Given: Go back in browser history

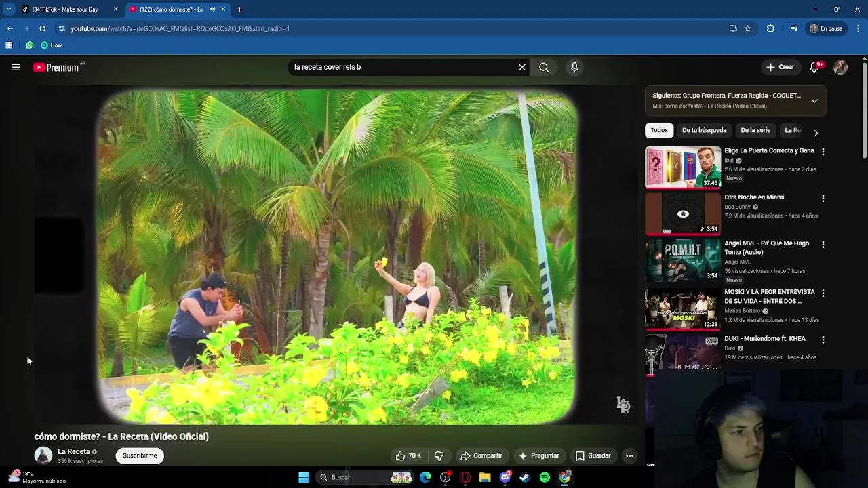Looking at the screenshot, I should pyautogui.click(x=9, y=28).
